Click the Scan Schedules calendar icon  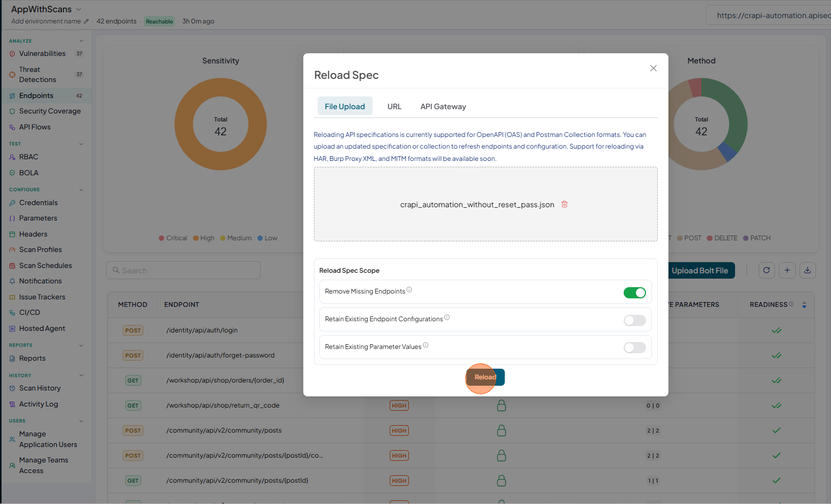(12, 266)
